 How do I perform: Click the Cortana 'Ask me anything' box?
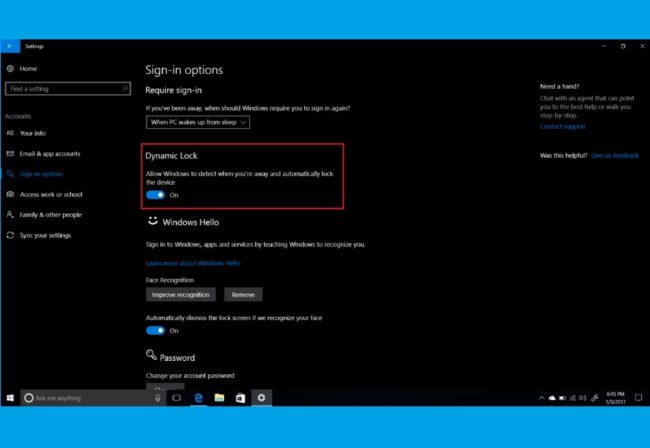tap(92, 398)
